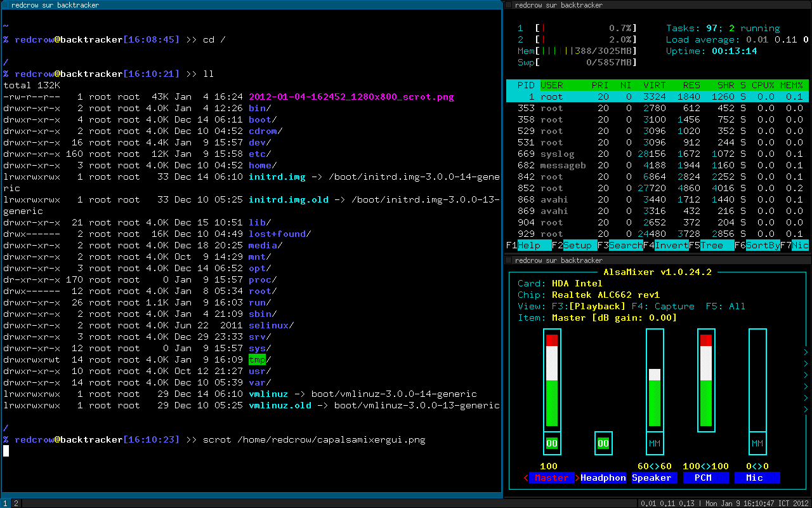This screenshot has width=812, height=508.
Task: Unmute the Speaker channel MM indicator
Action: coord(655,443)
